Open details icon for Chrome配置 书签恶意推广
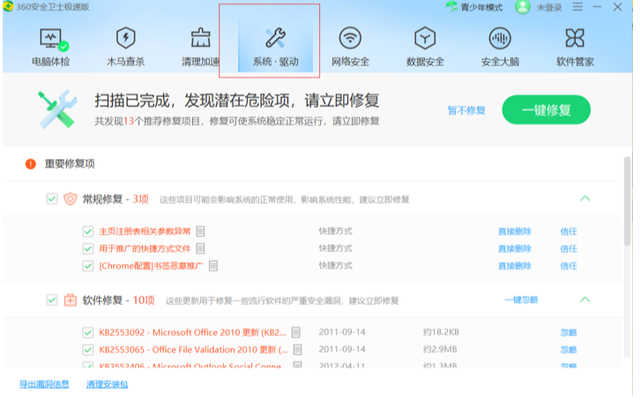Image resolution: width=640 pixels, height=402 pixels. [213, 266]
